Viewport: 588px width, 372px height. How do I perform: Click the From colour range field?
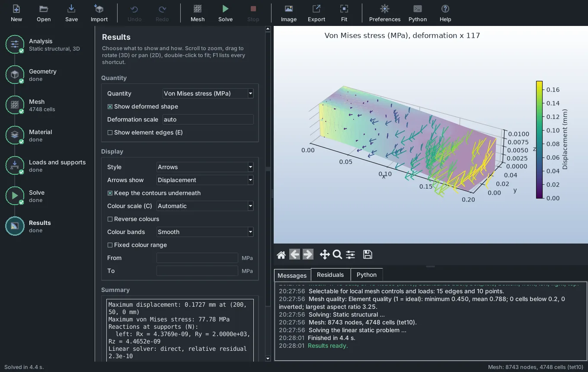click(x=197, y=258)
